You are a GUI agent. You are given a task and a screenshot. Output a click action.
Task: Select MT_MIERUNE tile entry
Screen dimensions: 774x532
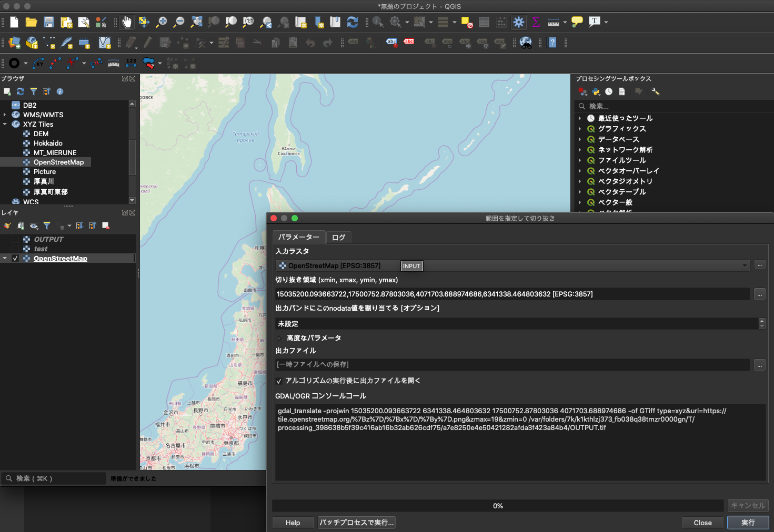55,152
